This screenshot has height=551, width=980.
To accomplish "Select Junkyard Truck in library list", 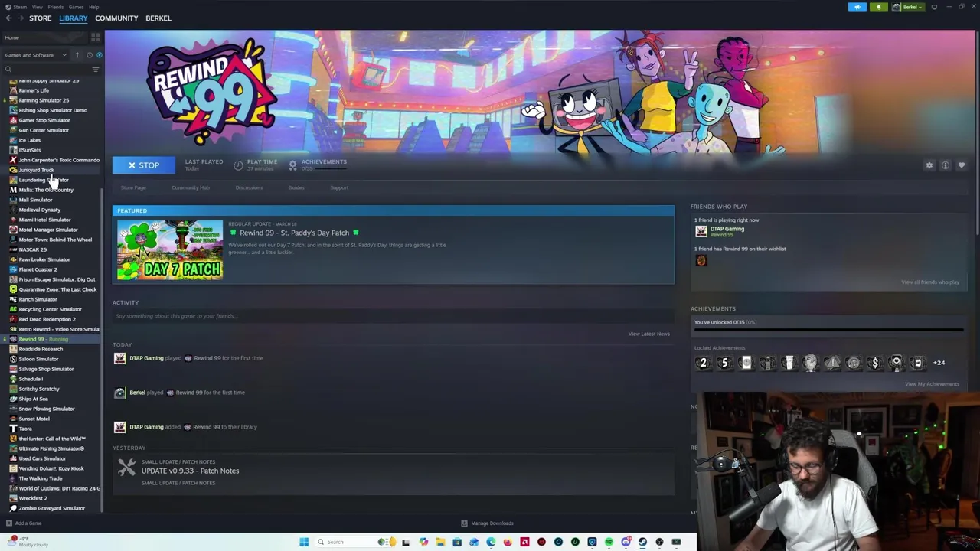I will [36, 170].
